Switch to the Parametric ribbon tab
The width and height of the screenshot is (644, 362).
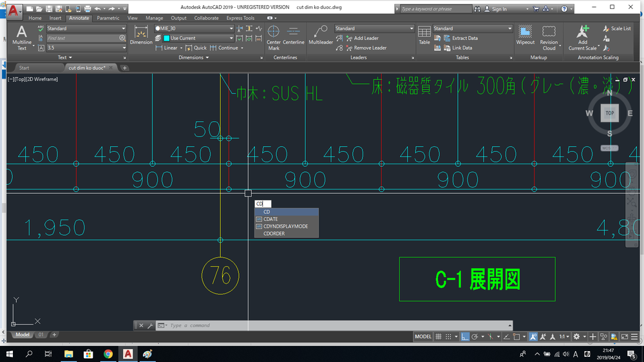108,18
